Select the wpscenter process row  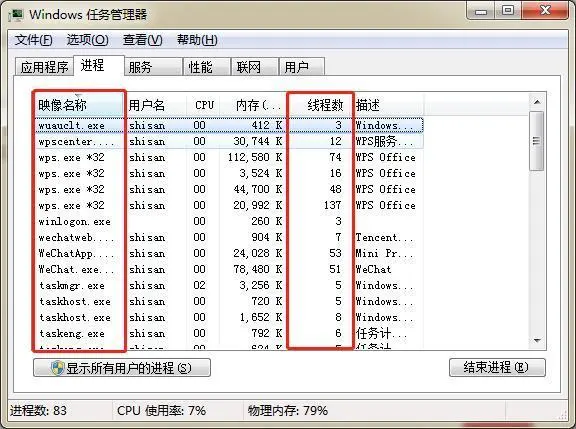(x=229, y=141)
